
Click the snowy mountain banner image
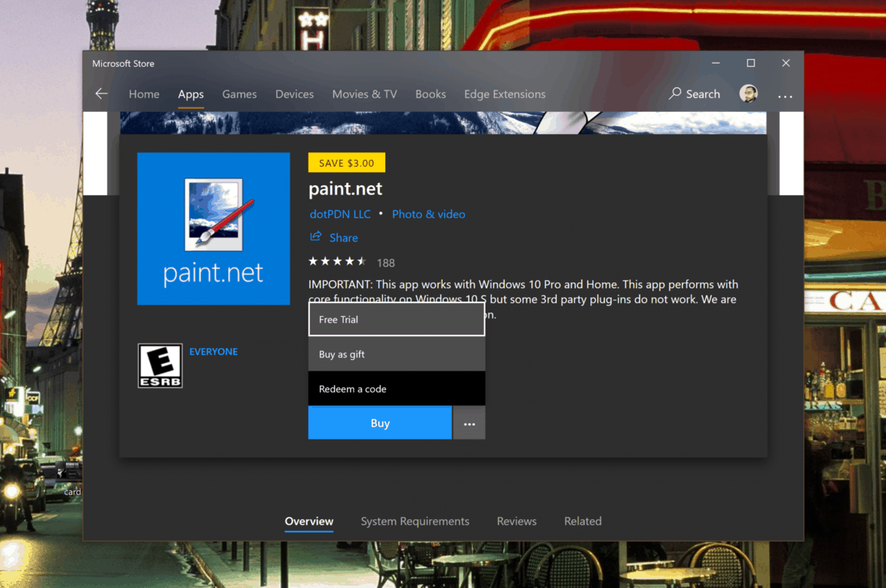443,122
